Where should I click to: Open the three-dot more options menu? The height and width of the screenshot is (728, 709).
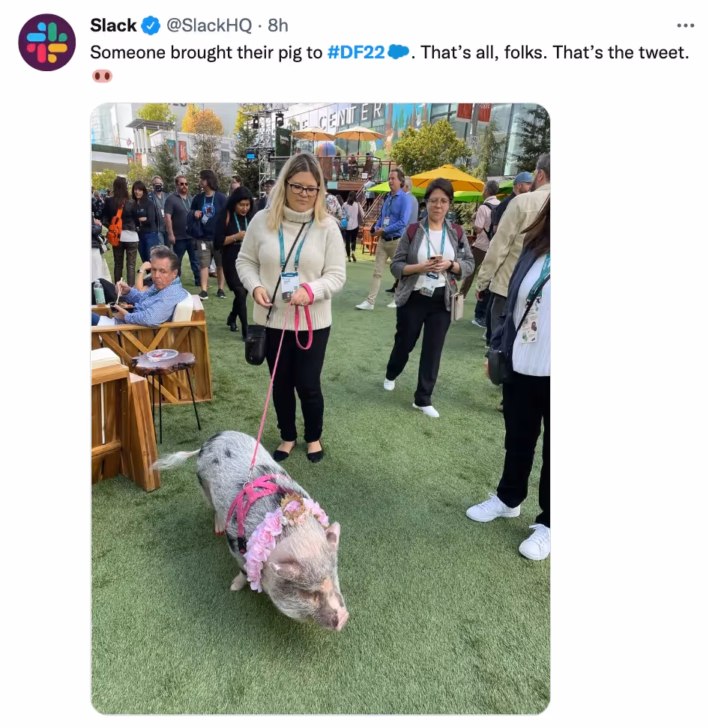pyautogui.click(x=685, y=25)
